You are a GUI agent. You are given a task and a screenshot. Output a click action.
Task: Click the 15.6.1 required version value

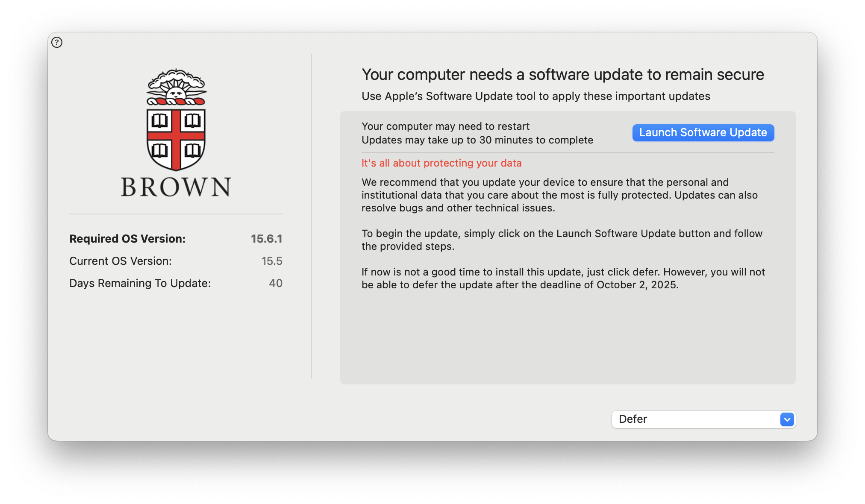pyautogui.click(x=266, y=239)
